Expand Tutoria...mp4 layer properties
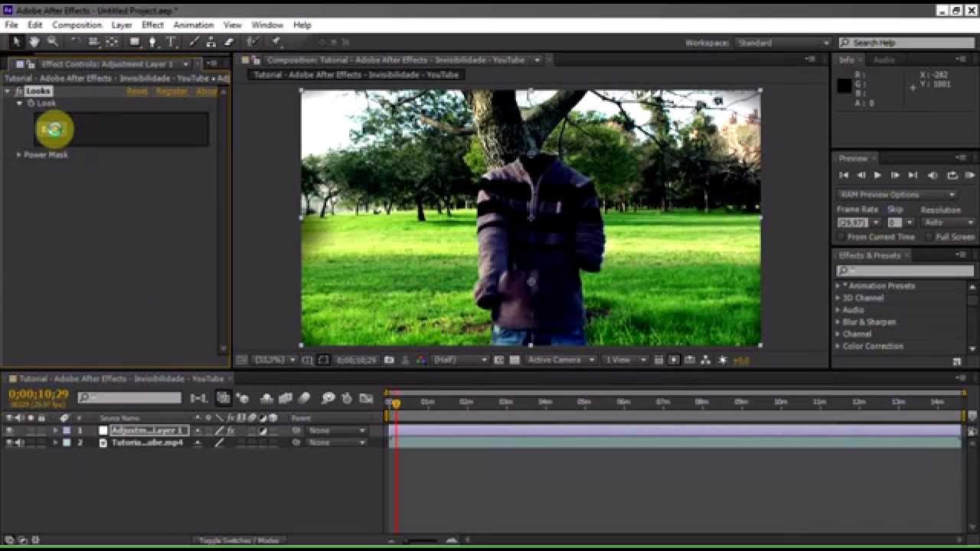 (x=55, y=442)
